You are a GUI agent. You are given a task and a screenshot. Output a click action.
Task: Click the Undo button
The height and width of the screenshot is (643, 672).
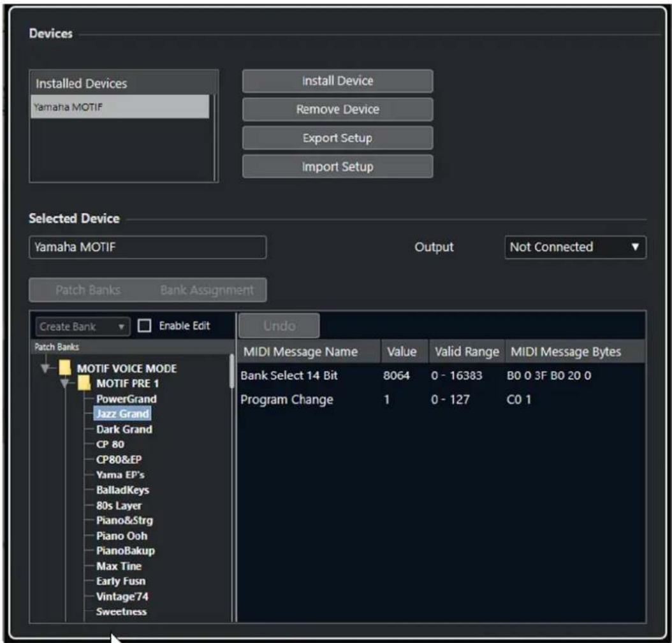(279, 326)
